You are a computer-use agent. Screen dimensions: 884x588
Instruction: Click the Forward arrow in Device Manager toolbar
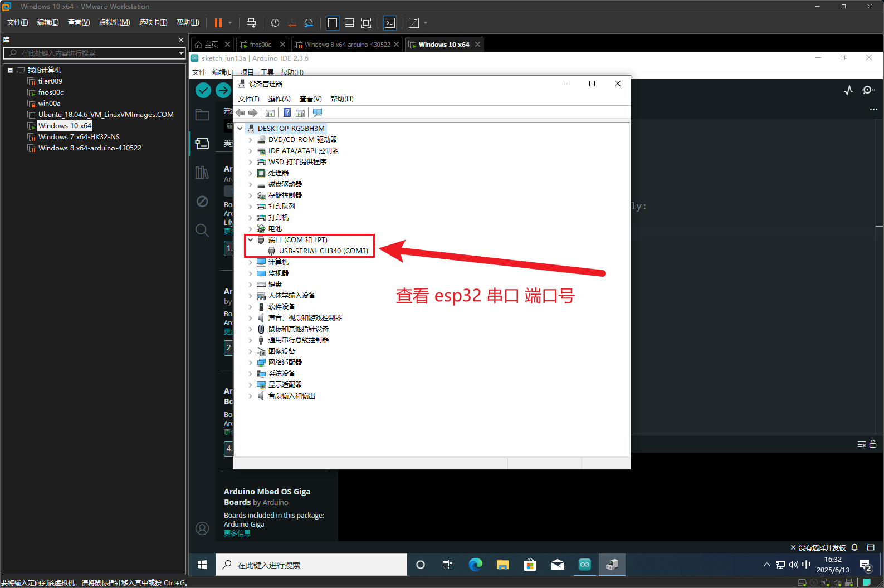pos(253,113)
